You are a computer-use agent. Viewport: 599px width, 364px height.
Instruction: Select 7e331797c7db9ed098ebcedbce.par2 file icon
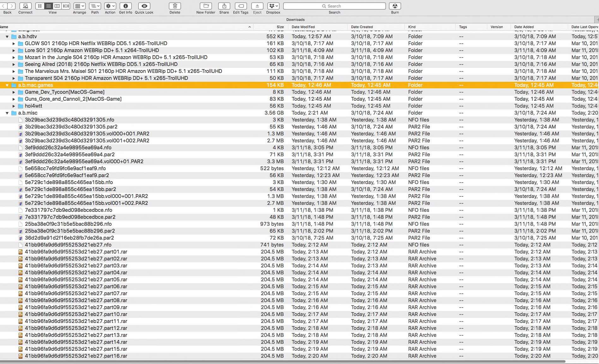pos(21,217)
